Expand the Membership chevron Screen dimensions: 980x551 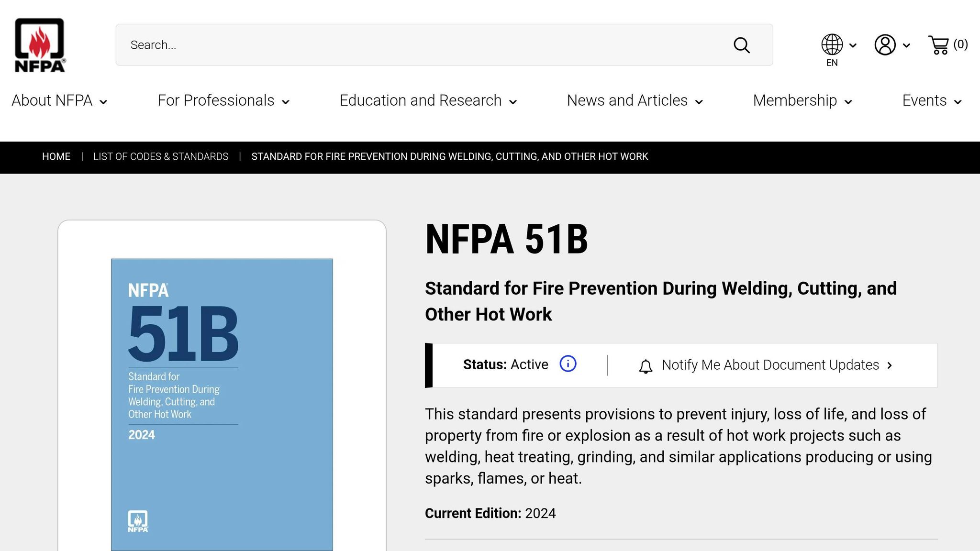848,102
